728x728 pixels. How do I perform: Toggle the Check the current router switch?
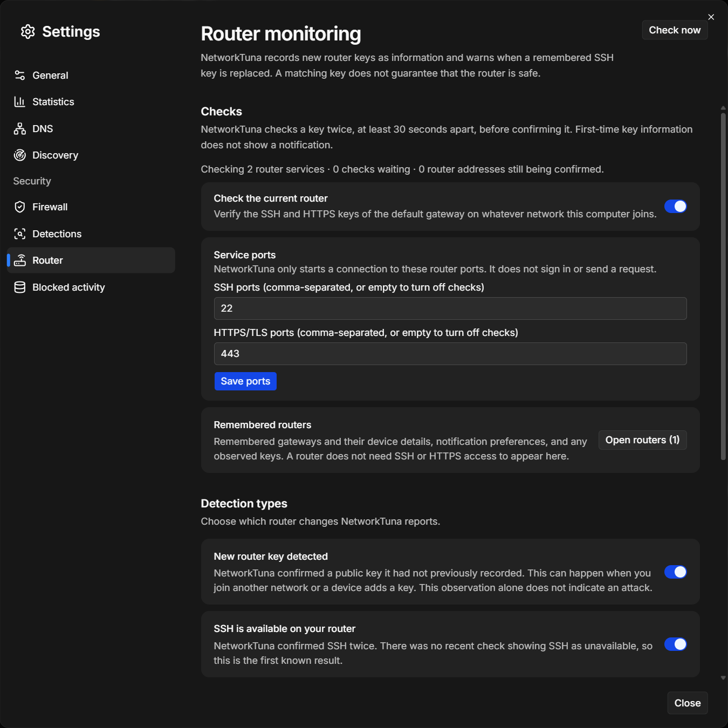(x=675, y=207)
